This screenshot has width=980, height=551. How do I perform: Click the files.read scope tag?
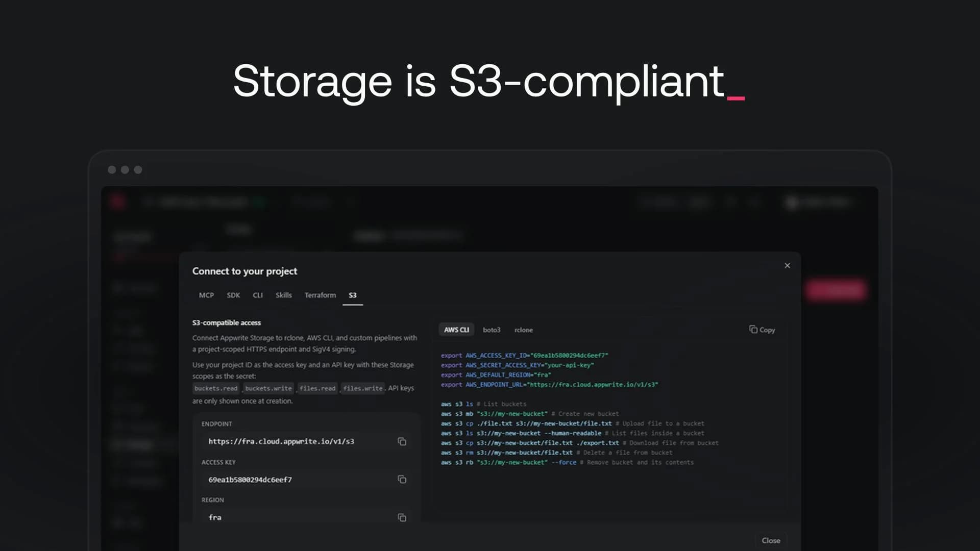point(317,388)
